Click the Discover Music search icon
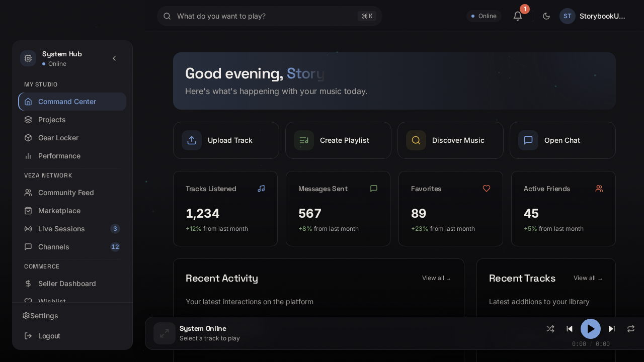644x362 pixels. tap(416, 140)
